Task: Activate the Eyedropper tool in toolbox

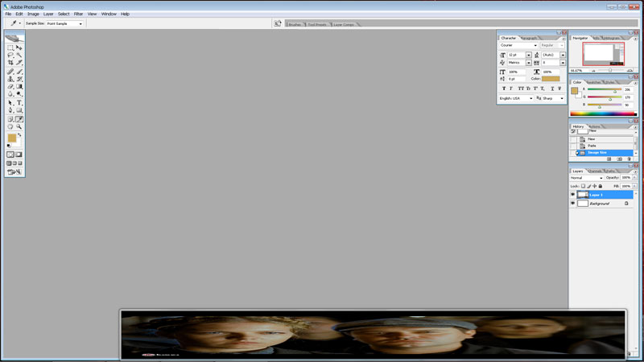Action: (x=19, y=118)
